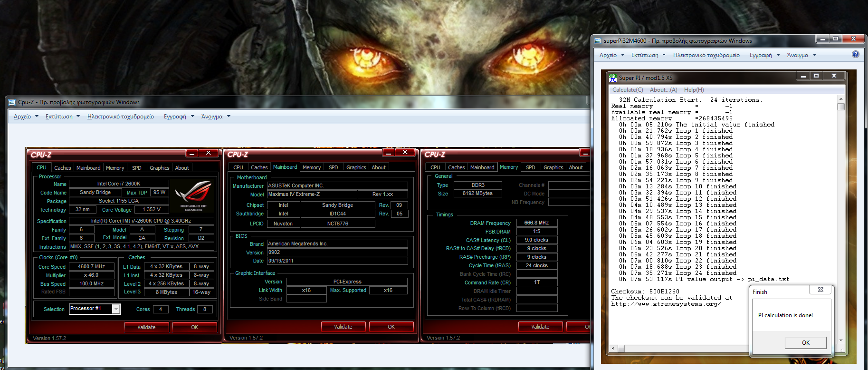Click Validate in the first CPU-Z window
The image size is (868, 370).
tap(146, 327)
